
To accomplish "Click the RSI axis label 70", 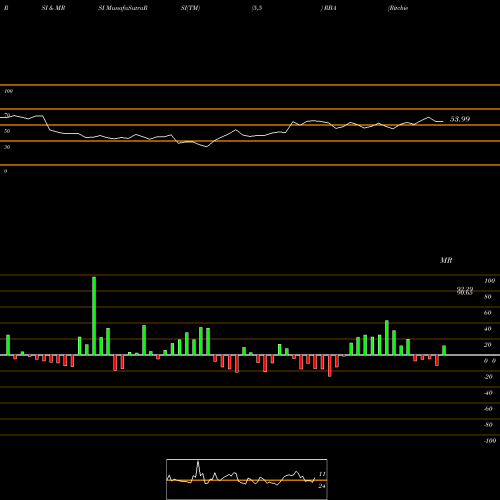I will [7, 115].
